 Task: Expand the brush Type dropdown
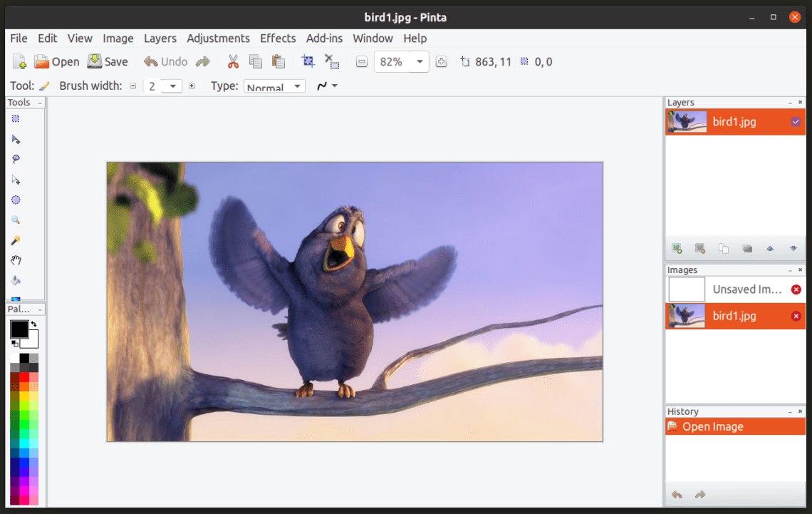[x=274, y=86]
